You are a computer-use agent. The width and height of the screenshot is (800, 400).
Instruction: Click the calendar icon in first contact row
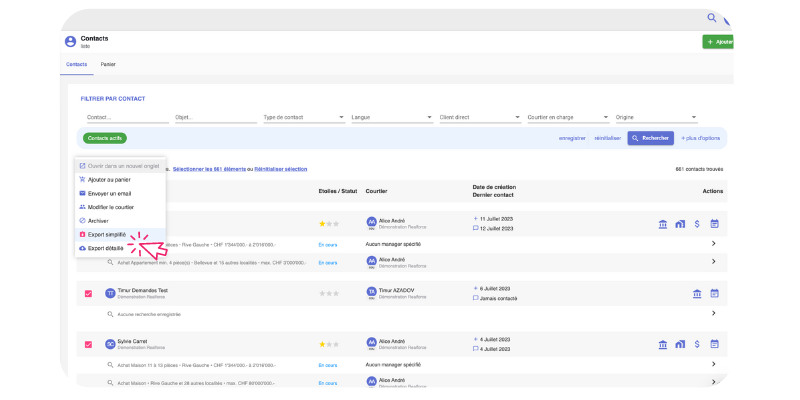click(x=714, y=224)
